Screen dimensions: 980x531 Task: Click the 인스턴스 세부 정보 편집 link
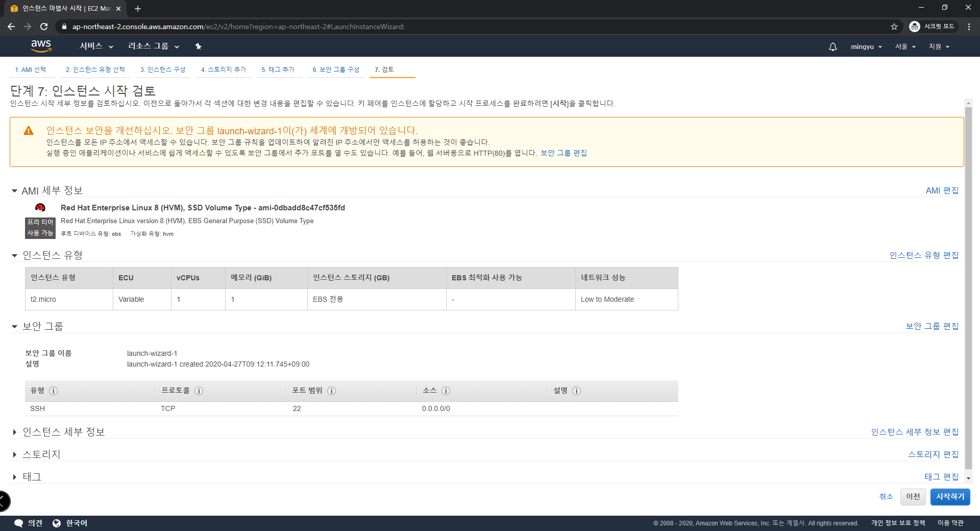coord(915,432)
